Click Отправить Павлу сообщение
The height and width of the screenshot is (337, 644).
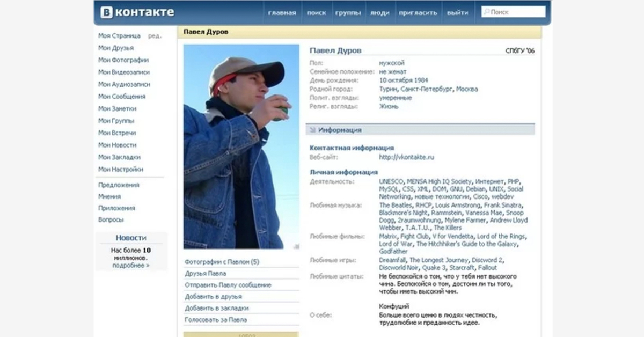tap(228, 285)
